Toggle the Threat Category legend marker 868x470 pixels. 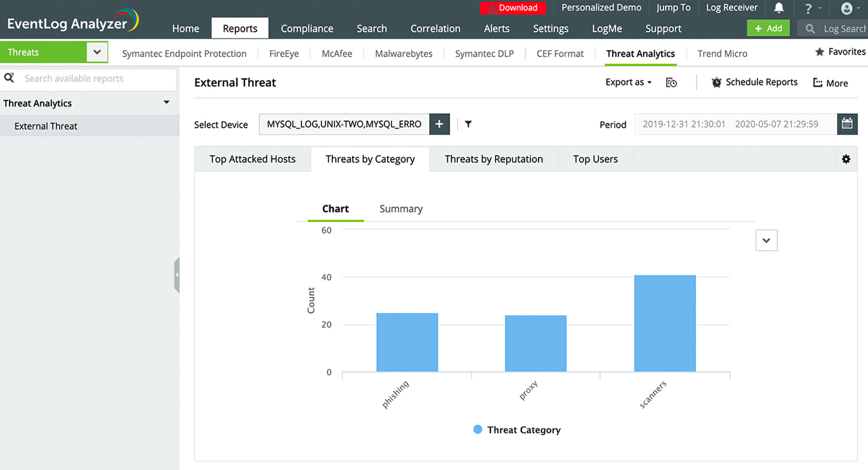(x=477, y=429)
